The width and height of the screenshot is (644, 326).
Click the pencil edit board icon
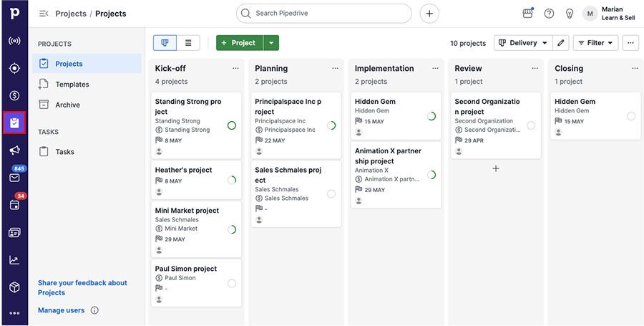[561, 43]
